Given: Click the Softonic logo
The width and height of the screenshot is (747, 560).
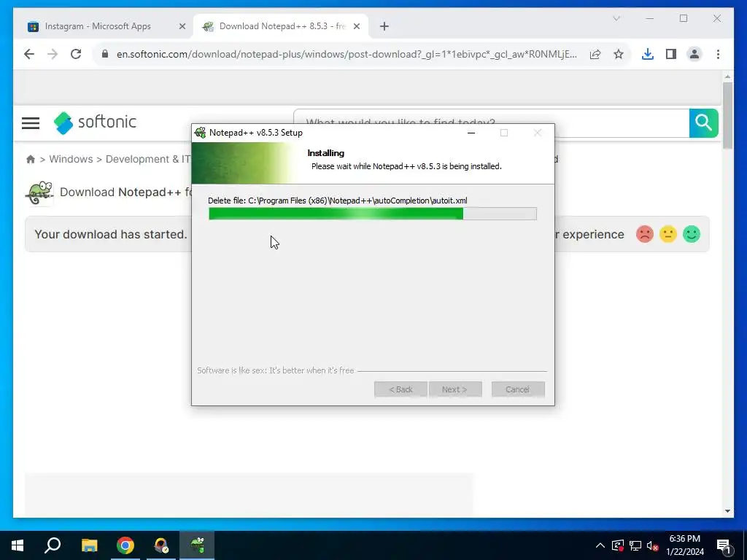Looking at the screenshot, I should (95, 122).
